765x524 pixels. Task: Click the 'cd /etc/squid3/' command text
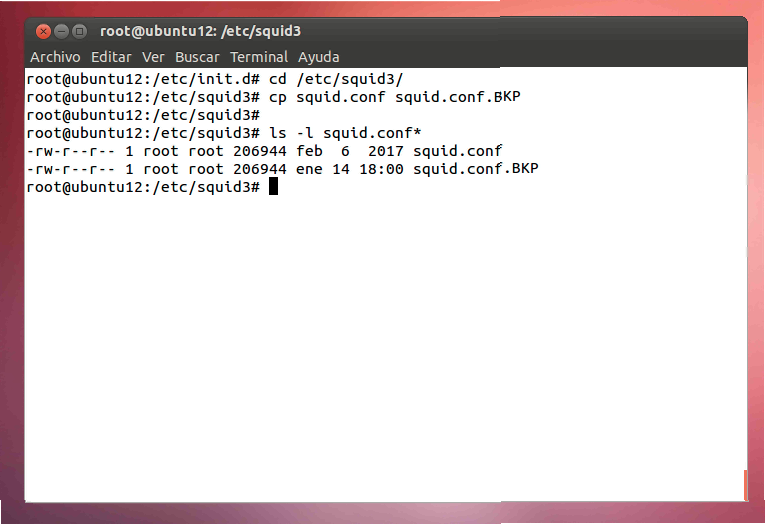click(x=336, y=79)
